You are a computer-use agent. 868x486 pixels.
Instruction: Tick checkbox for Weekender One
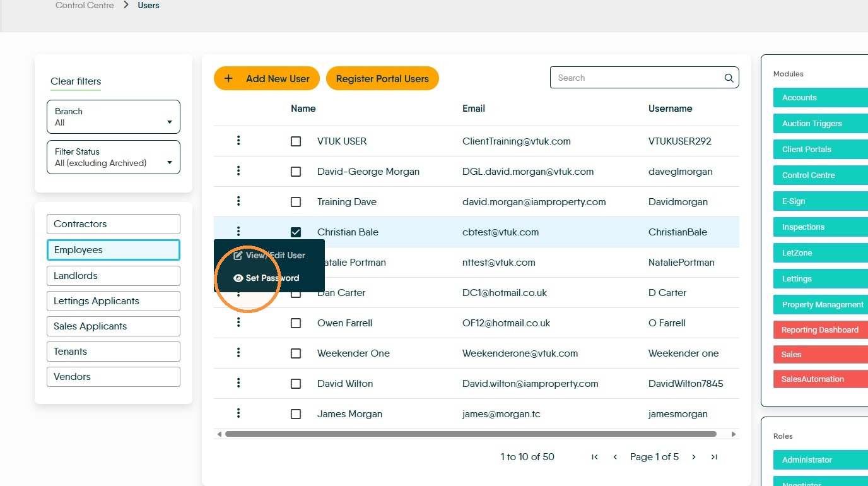(296, 353)
